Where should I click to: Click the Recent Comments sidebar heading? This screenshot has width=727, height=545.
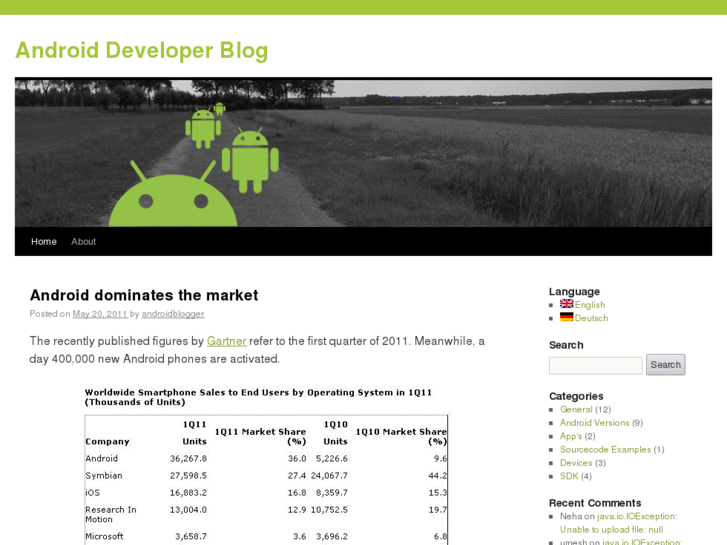[595, 503]
